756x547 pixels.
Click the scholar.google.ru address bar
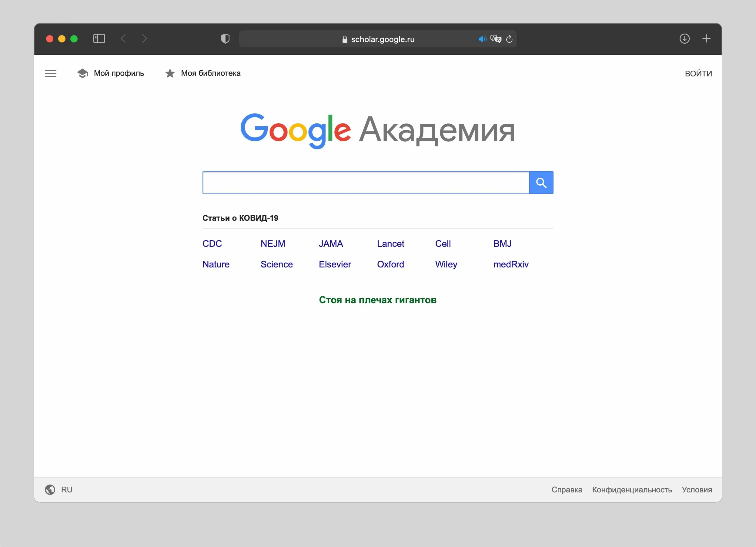point(378,39)
